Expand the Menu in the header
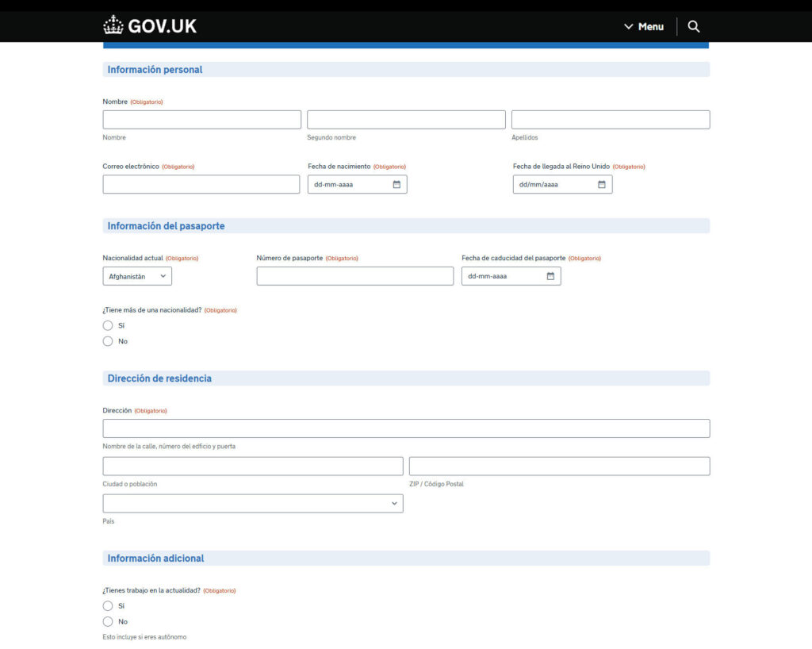This screenshot has width=812, height=649. tap(644, 26)
